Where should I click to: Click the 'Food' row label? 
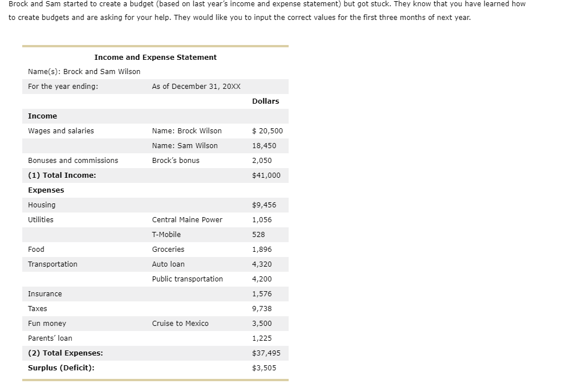click(x=36, y=250)
